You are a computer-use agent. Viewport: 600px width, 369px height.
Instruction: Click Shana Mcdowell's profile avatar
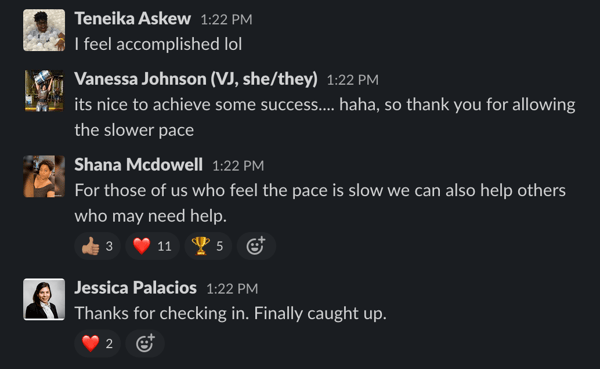point(44,176)
